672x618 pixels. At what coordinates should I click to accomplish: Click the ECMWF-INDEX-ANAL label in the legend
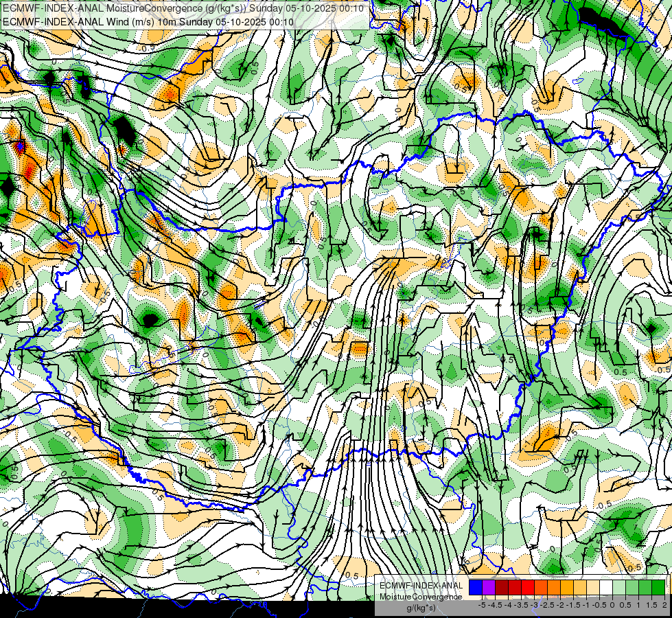point(421,586)
